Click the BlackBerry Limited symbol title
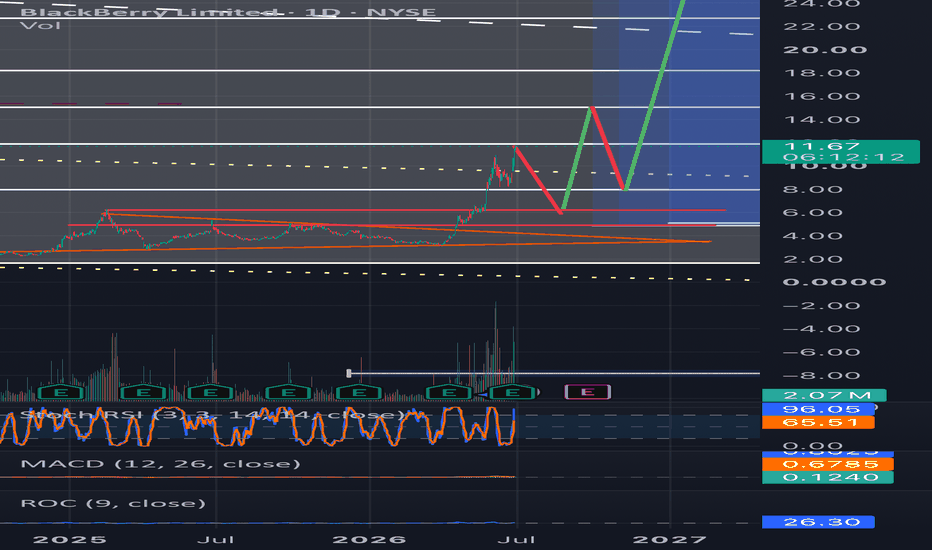The width and height of the screenshot is (932, 550). point(149,12)
